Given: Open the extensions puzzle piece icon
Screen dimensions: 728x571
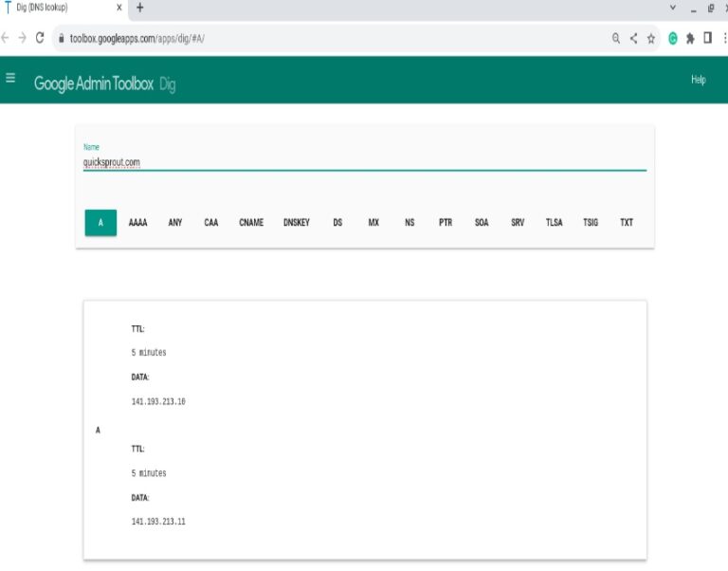Looking at the screenshot, I should [x=690, y=39].
